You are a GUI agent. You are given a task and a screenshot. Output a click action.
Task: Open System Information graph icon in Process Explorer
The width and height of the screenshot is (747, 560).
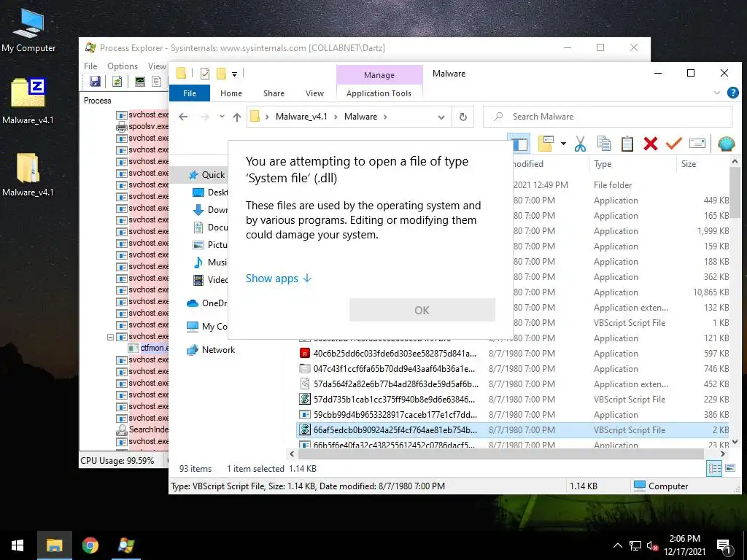coord(139,82)
